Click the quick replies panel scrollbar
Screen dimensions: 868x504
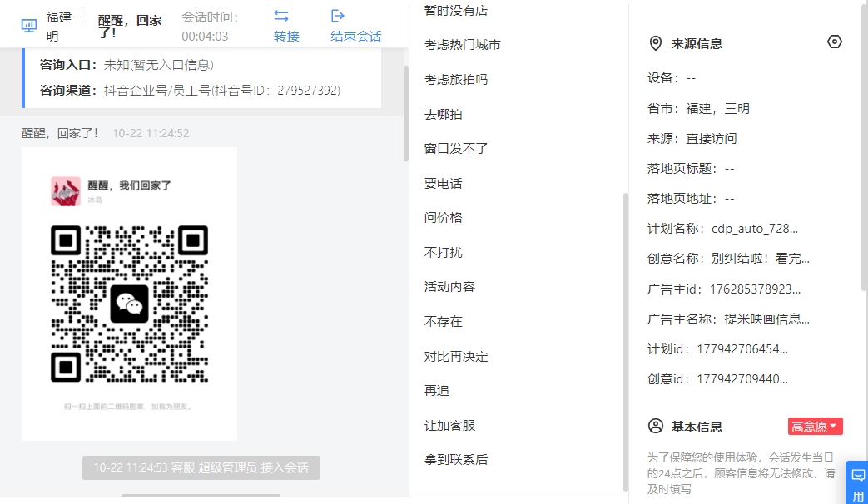pyautogui.click(x=626, y=341)
